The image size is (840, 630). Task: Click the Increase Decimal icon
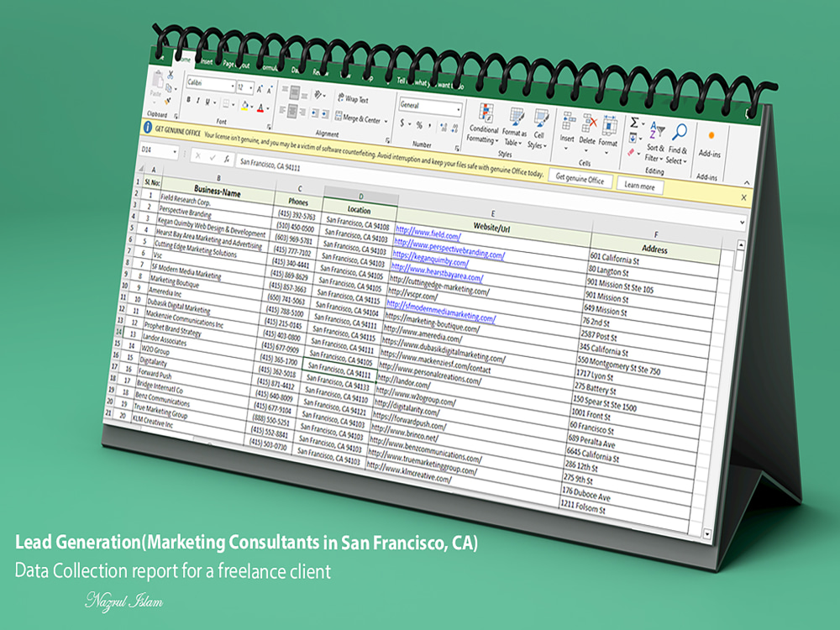coord(444,127)
